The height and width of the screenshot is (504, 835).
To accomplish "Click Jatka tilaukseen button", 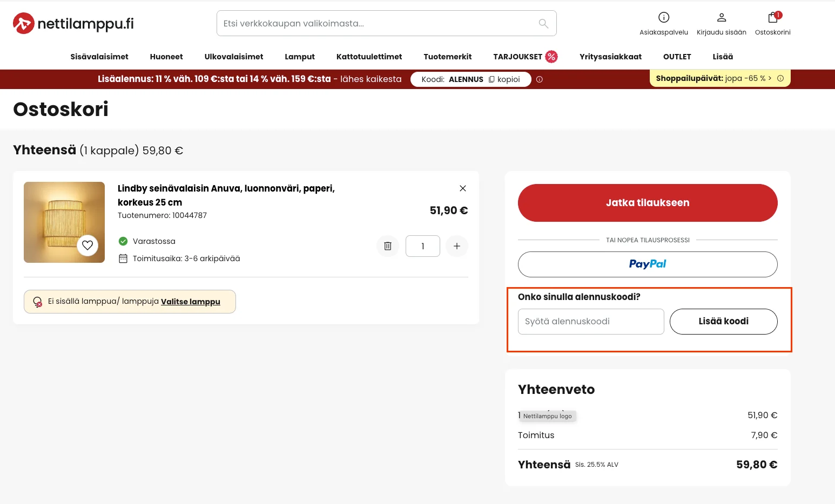I will coord(648,203).
